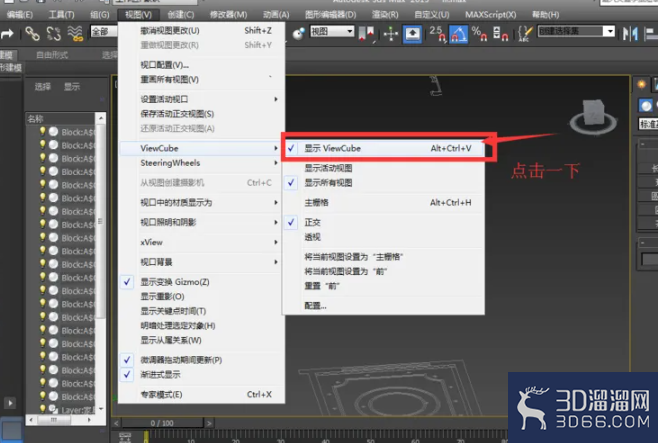
Task: Choose 主栅格 in the ViewCube submenu
Action: click(x=384, y=203)
